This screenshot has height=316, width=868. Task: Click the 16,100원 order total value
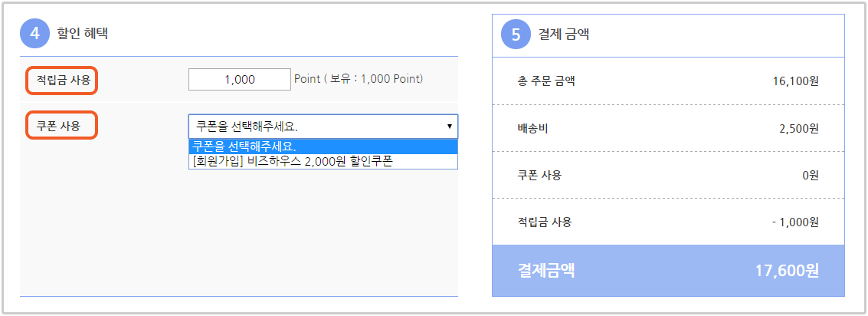point(795,81)
